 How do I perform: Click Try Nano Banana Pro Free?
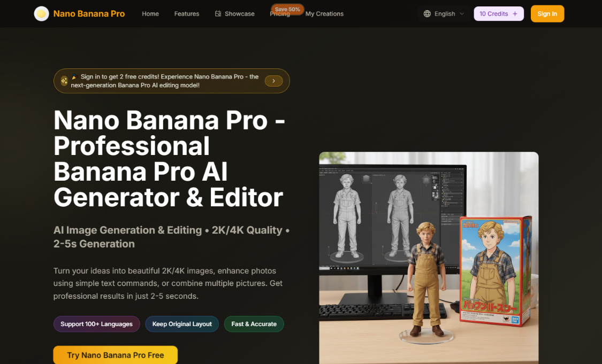115,355
